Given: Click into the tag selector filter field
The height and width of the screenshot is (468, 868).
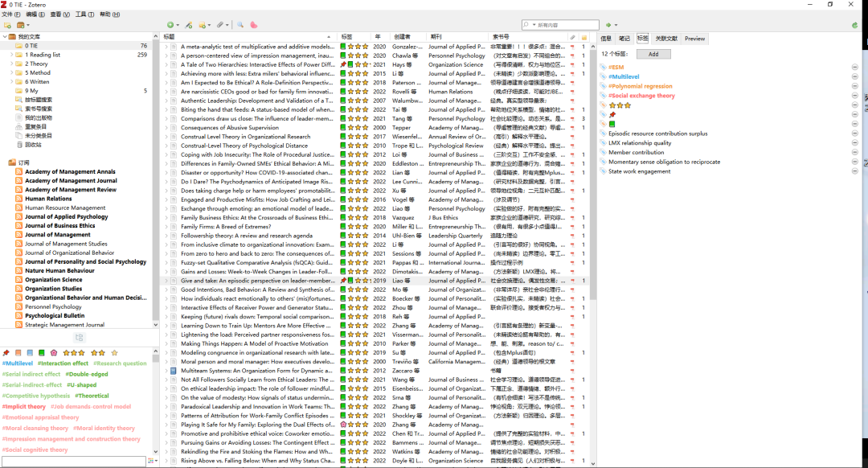Looking at the screenshot, I should (x=74, y=461).
